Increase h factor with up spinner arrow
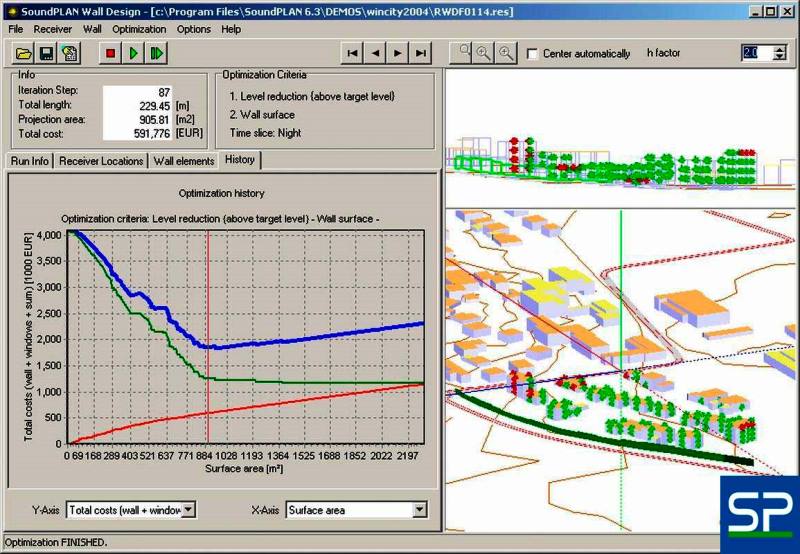The height and width of the screenshot is (554, 800). coord(780,49)
